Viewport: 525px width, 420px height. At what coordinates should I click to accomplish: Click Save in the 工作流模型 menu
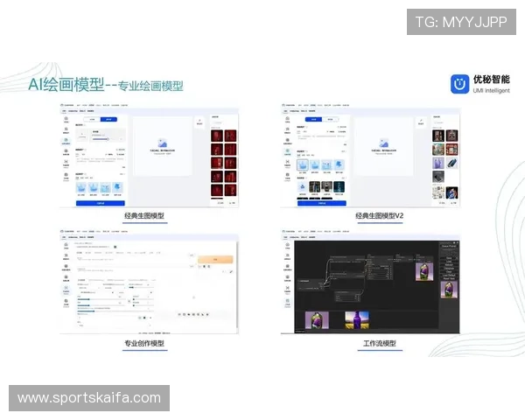(449, 258)
